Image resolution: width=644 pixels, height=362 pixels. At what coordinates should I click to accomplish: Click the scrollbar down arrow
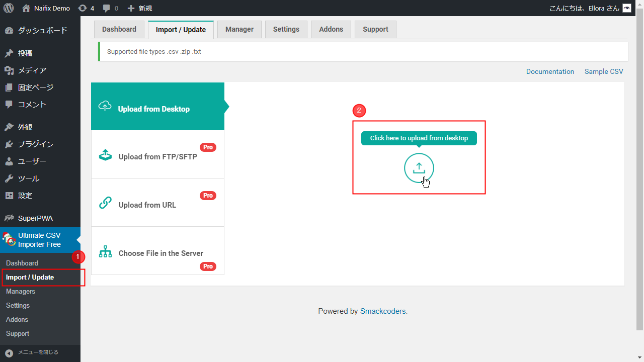(640, 357)
